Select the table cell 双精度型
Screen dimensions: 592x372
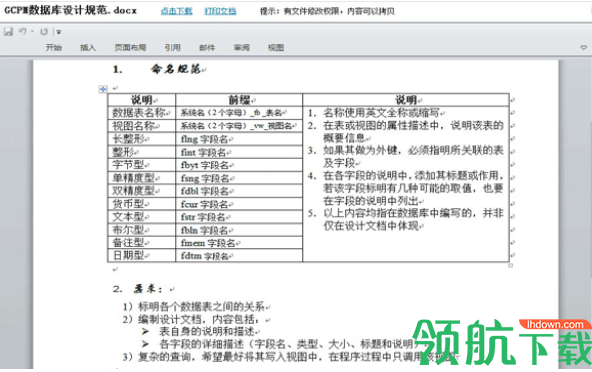(142, 191)
